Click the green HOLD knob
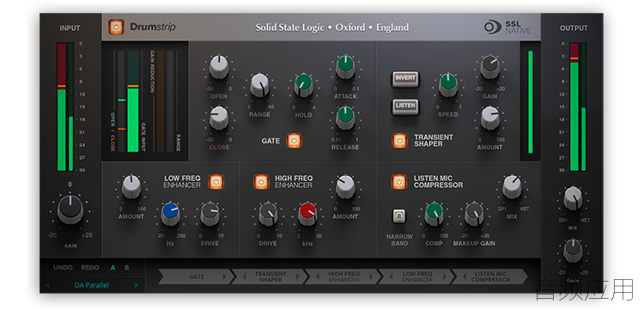 pos(304,84)
